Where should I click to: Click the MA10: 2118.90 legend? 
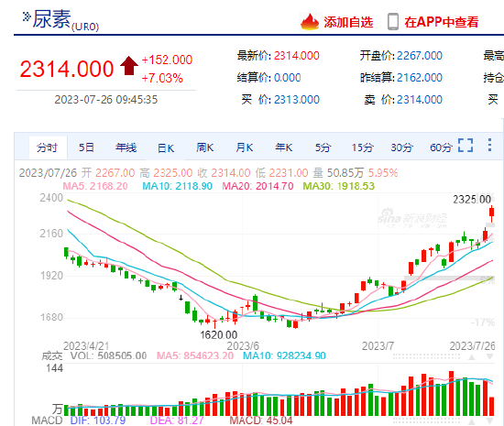click(x=178, y=186)
